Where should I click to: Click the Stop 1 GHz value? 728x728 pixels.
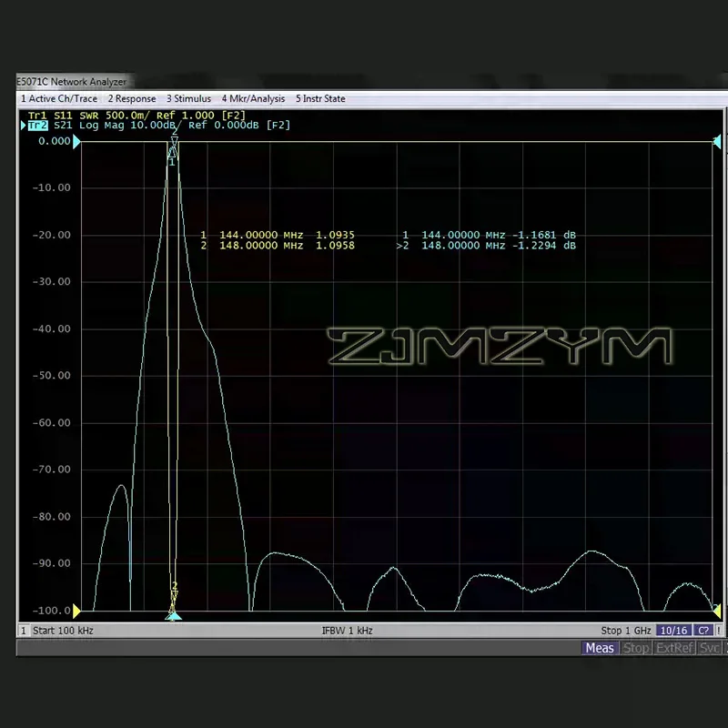(626, 631)
